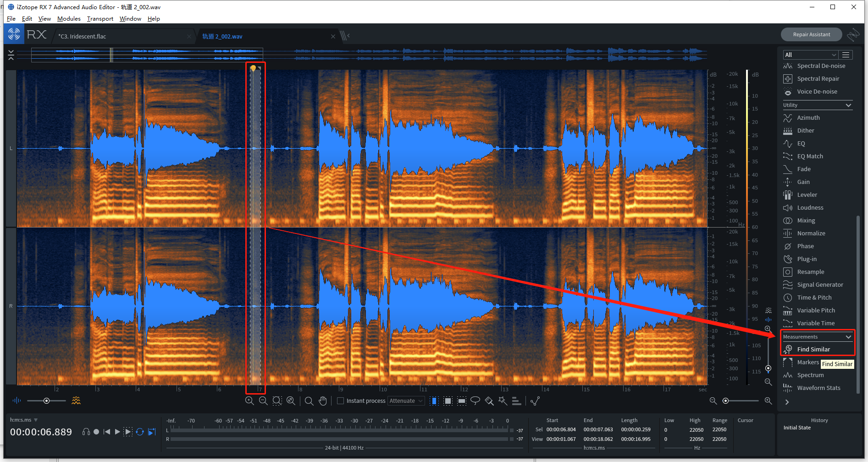Enable the Instant process checkbox
The height and width of the screenshot is (462, 868).
pos(340,401)
